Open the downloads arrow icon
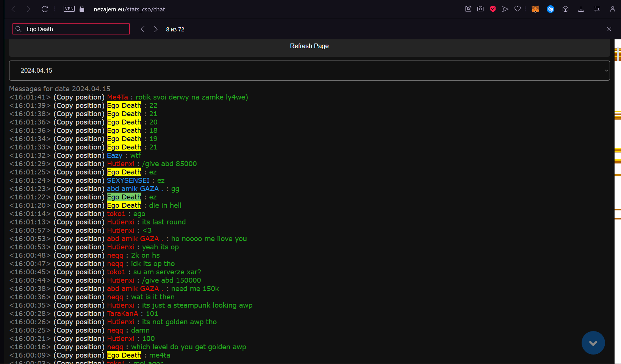Viewport: 621px width, 364px height. 581,9
